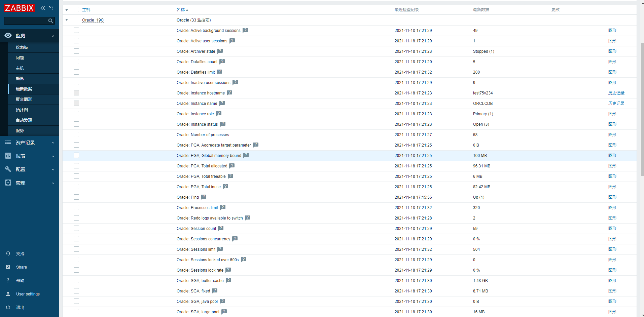Open history (历史记录) for Instance name
Viewport: 644px width, 317px height.
[x=616, y=104]
